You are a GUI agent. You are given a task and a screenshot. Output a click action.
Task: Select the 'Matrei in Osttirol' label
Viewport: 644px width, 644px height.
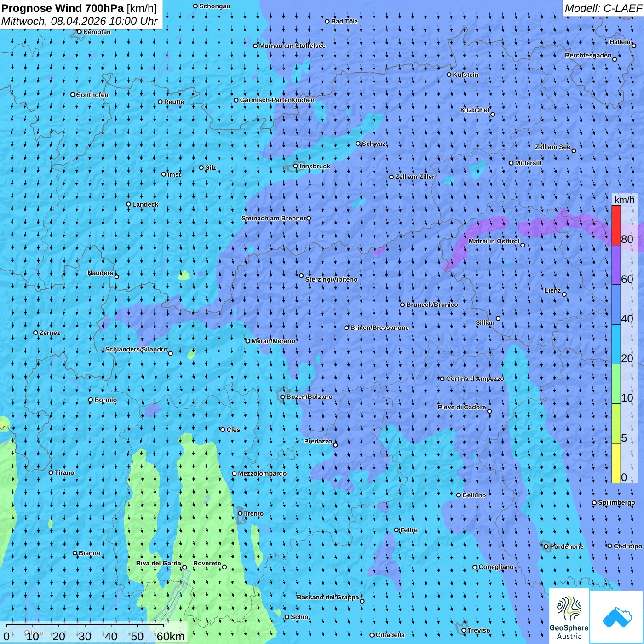point(494,241)
